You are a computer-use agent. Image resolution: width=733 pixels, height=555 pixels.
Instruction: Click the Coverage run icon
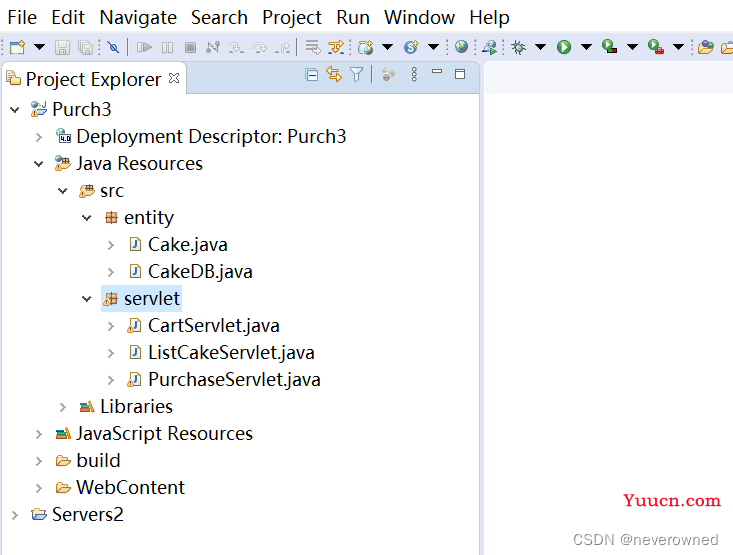click(x=610, y=47)
